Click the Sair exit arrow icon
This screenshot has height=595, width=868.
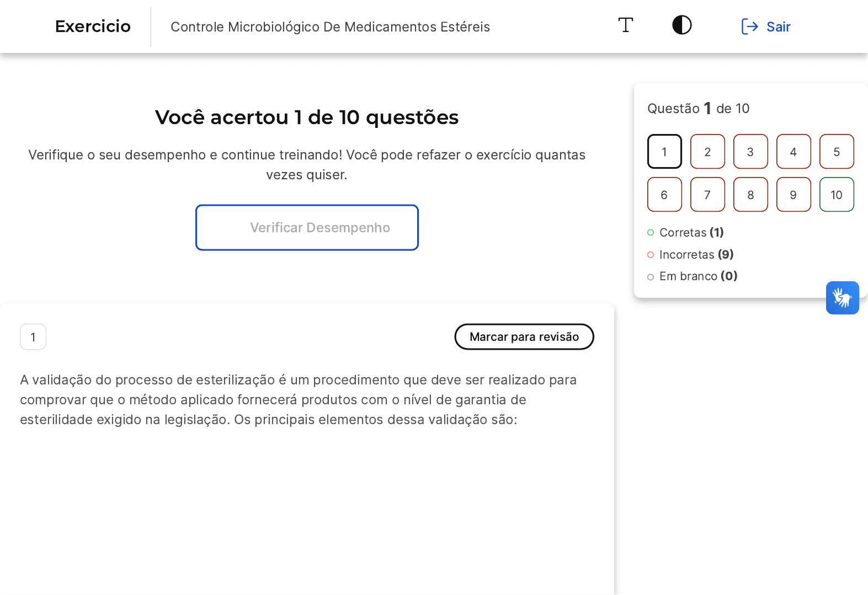(749, 26)
